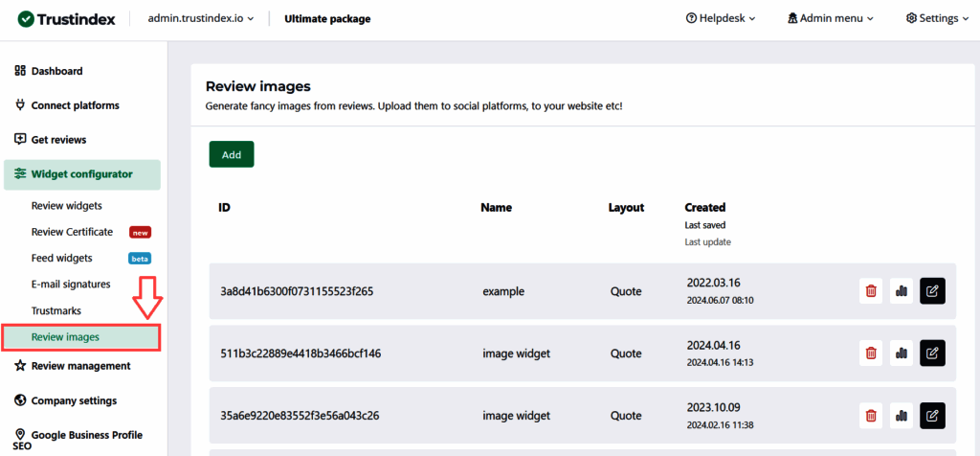The height and width of the screenshot is (456, 980).
Task: Delete image widget created 2024.04.16
Action: coord(871,353)
